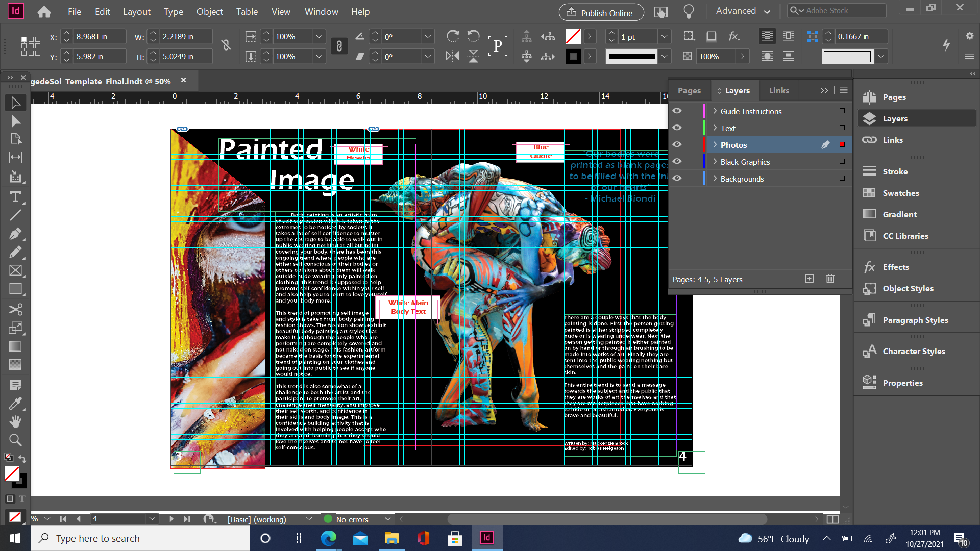Click the fill color swatch in control bar
This screenshot has width=980, height=551.
573,37
